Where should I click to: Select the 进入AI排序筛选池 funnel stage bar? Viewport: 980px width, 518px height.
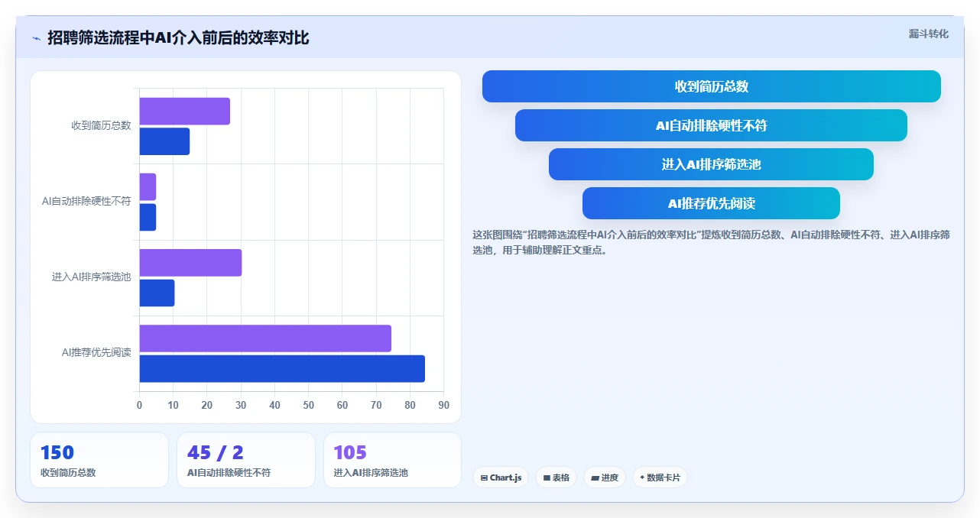(711, 164)
